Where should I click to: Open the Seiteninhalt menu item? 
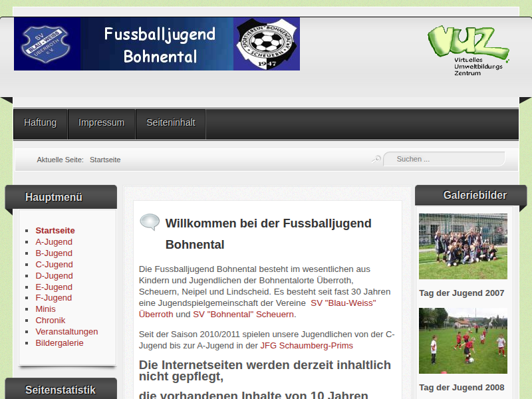tap(171, 123)
